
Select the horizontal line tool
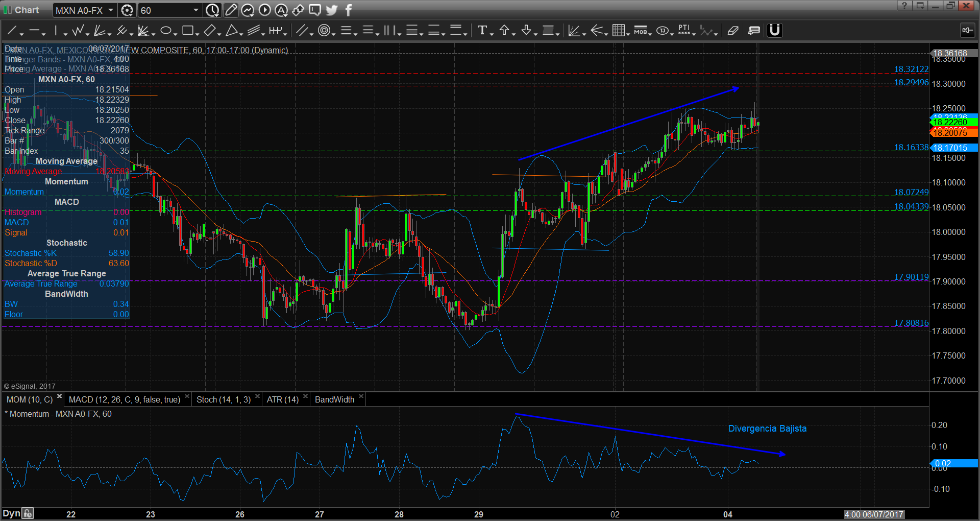point(34,31)
